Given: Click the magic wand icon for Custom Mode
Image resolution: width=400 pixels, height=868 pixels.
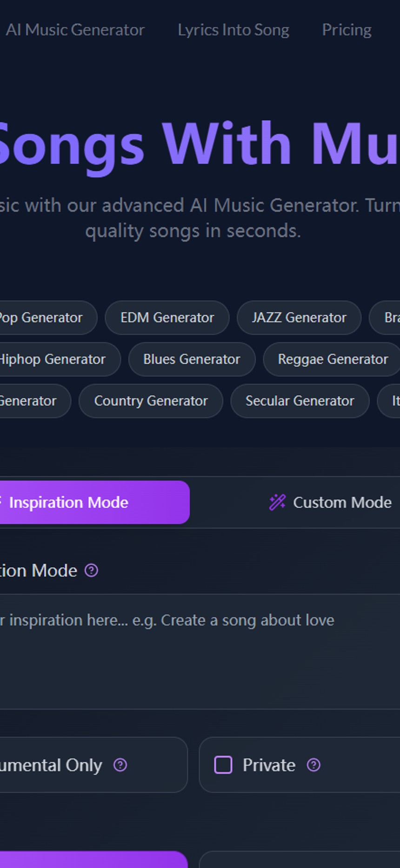Looking at the screenshot, I should pos(277,502).
